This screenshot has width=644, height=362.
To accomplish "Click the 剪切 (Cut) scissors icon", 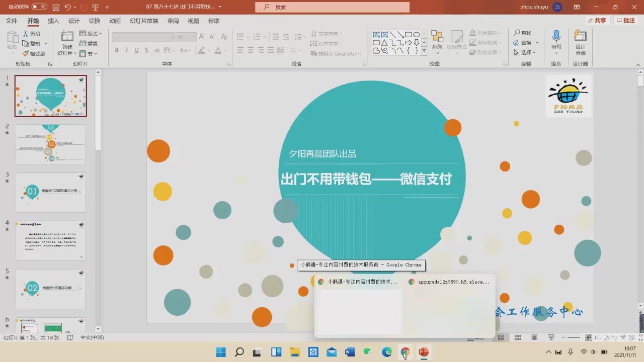I will coord(26,34).
